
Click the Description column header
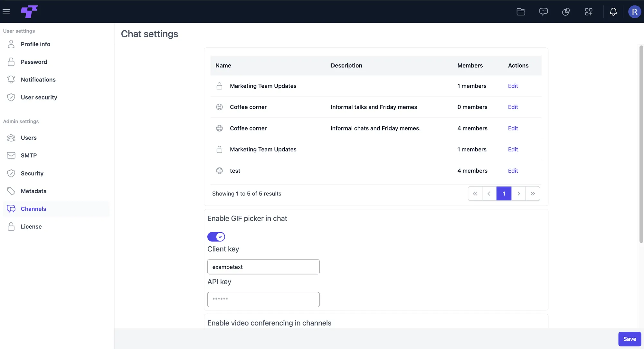click(346, 65)
